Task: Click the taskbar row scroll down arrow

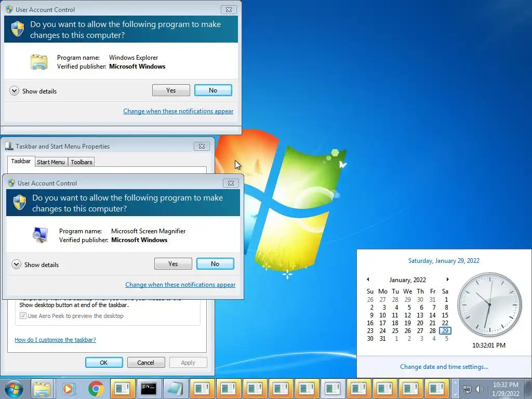Action: pyautogui.click(x=456, y=394)
